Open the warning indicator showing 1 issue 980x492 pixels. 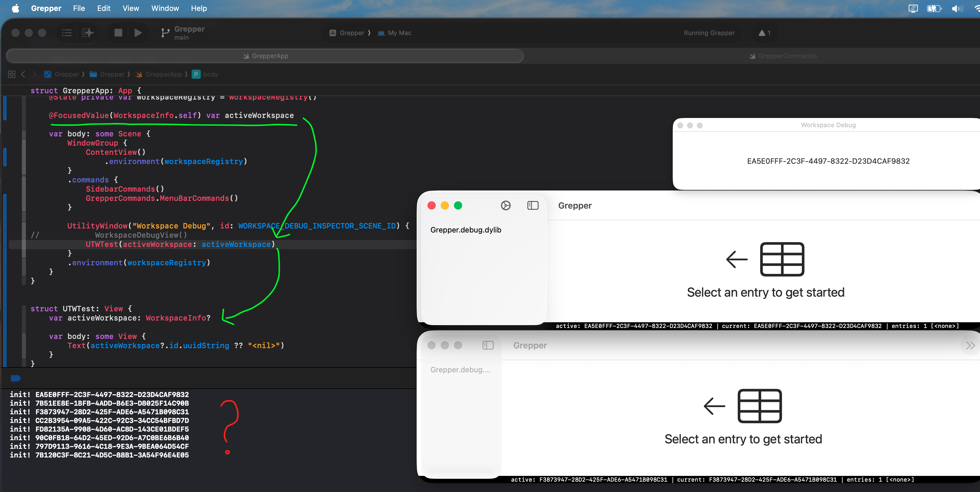[x=765, y=33]
